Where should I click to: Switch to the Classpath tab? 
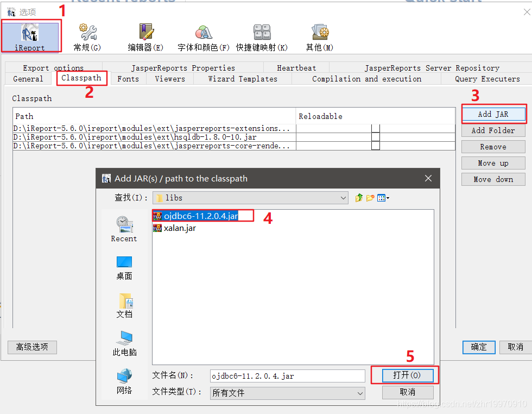(81, 78)
